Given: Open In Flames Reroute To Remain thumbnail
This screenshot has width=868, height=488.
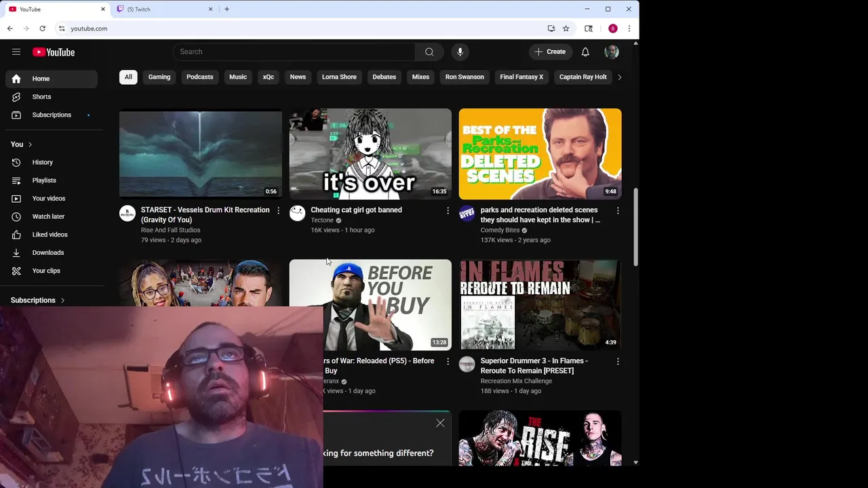Looking at the screenshot, I should pos(540,305).
